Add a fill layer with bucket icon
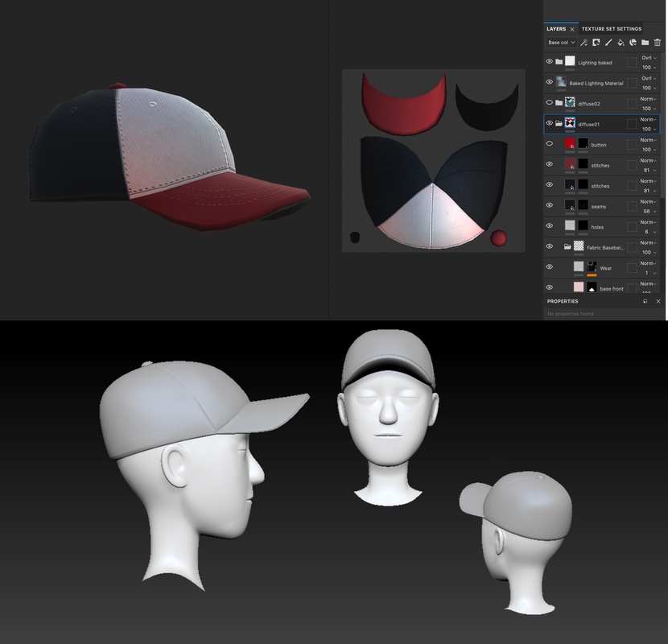The width and height of the screenshot is (668, 644). (x=621, y=42)
